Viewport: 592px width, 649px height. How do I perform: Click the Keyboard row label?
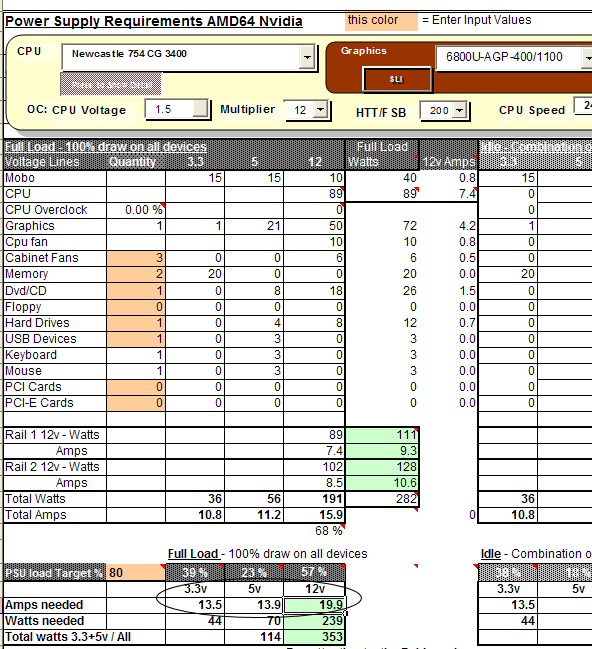[31, 355]
